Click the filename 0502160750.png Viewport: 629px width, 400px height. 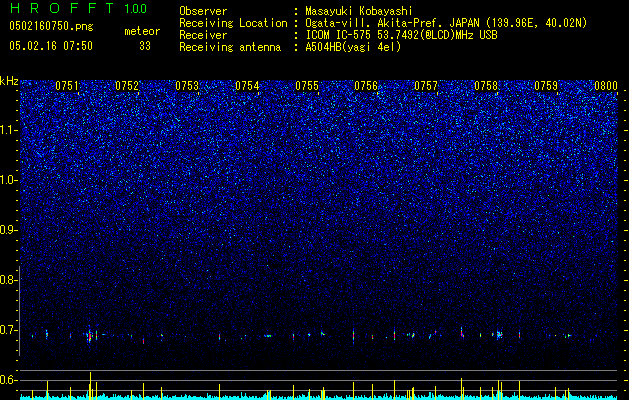point(51,27)
